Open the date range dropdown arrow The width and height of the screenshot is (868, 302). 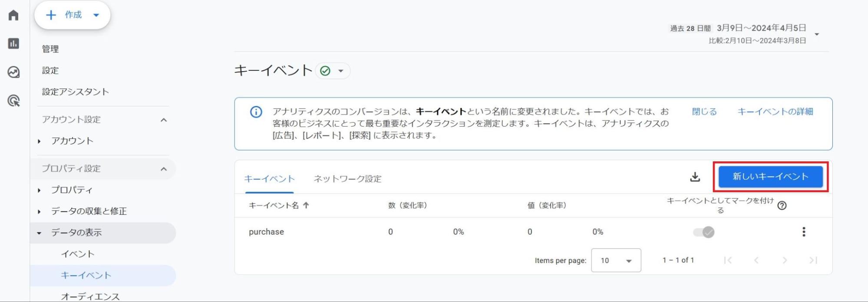tap(817, 34)
